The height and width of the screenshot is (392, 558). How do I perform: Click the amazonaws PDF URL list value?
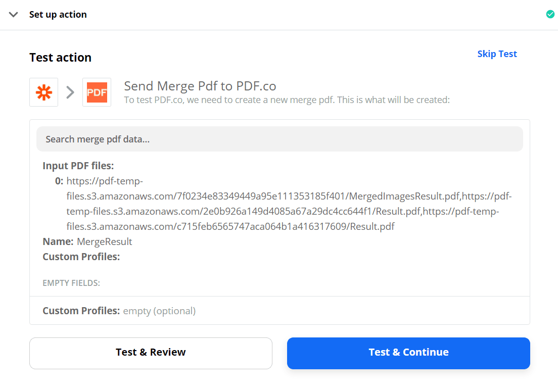tap(289, 204)
